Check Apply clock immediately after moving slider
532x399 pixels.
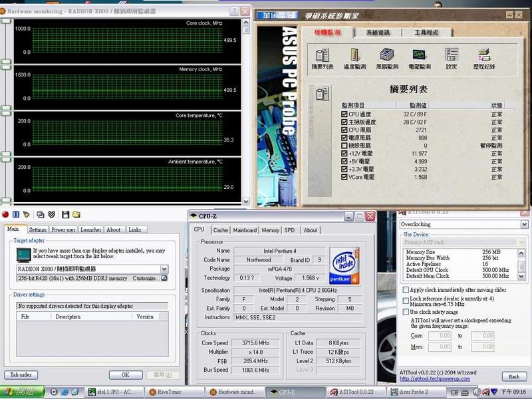406,291
